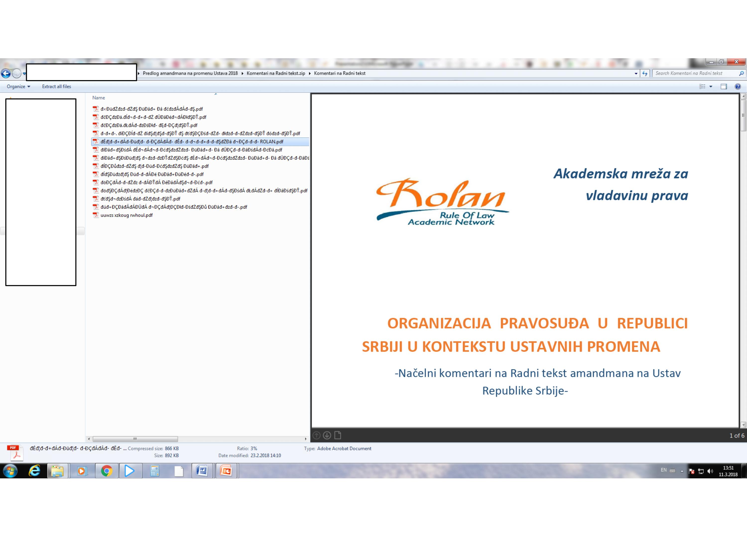Click the file list horizontal scrollbar thumb
Image resolution: width=747 pixels, height=560 pixels.
point(135,439)
